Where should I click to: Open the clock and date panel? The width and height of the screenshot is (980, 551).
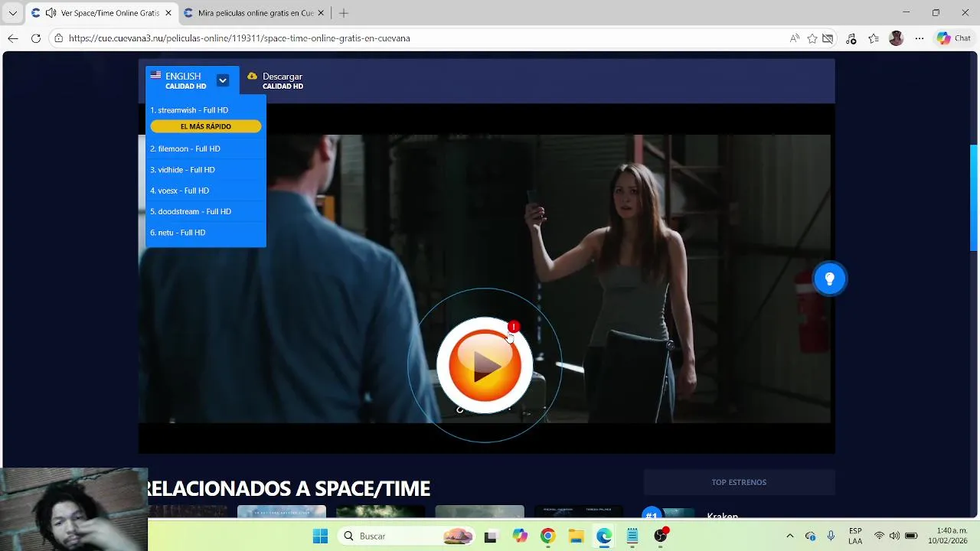click(x=949, y=536)
